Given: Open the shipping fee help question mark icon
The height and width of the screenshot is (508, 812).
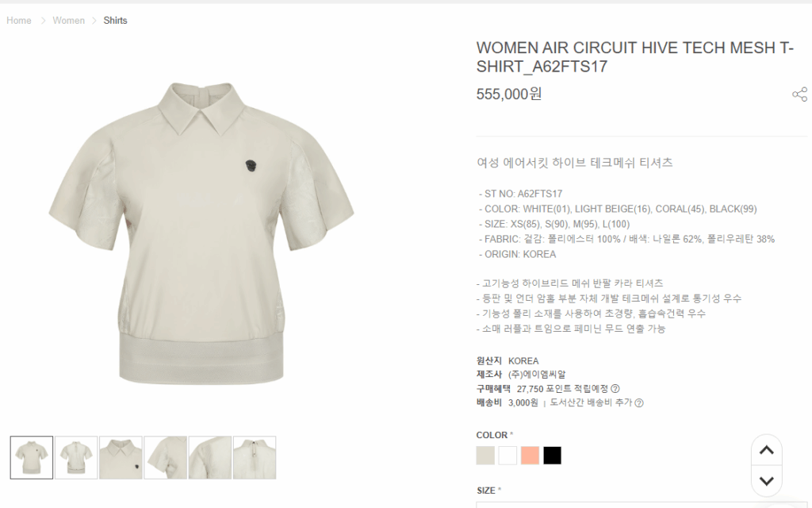Looking at the screenshot, I should [x=639, y=402].
